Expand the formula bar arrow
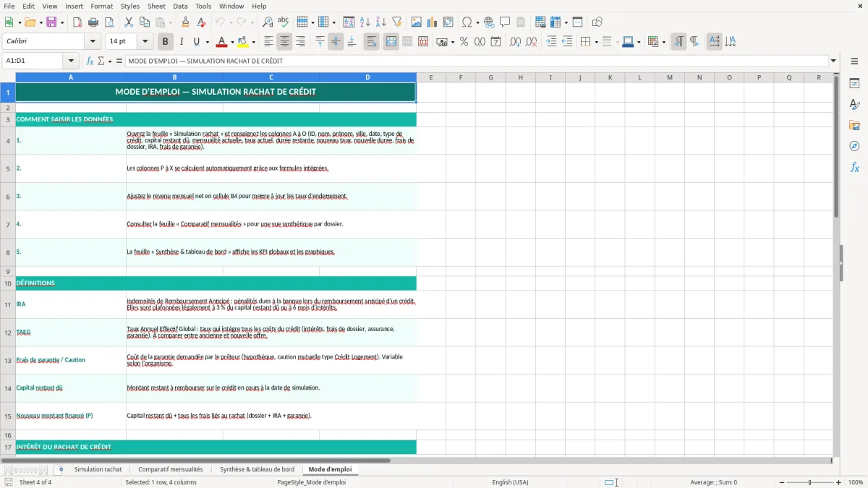Image resolution: width=868 pixels, height=488 pixels. [833, 61]
